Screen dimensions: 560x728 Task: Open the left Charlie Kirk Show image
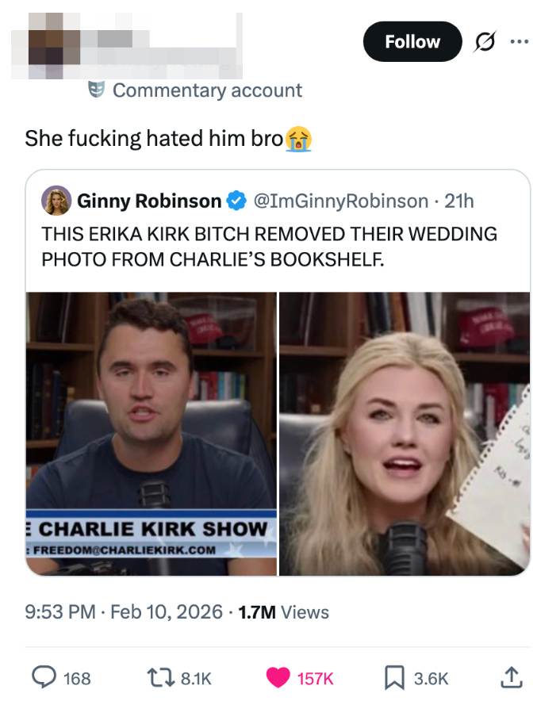pyautogui.click(x=152, y=433)
